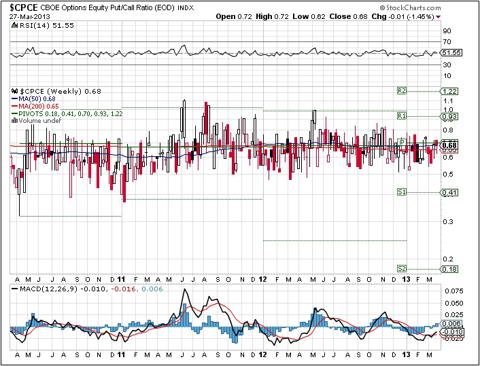This screenshot has width=480, height=366.
Task: Select the S1 pivot marker
Action: (402, 192)
